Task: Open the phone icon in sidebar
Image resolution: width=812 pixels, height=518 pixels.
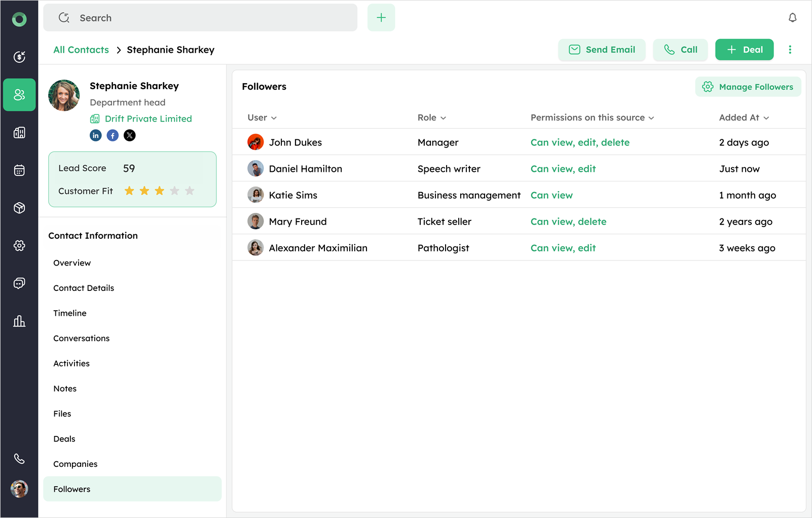Action: 19,459
